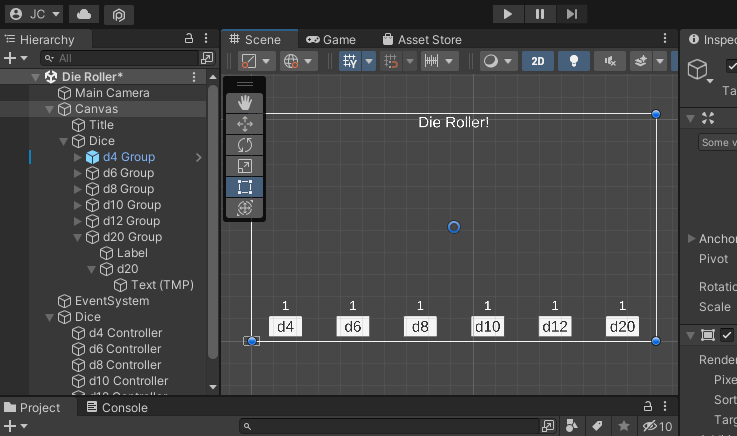
Task: Collapse the d20 Group in Hierarchy
Action: pos(79,237)
